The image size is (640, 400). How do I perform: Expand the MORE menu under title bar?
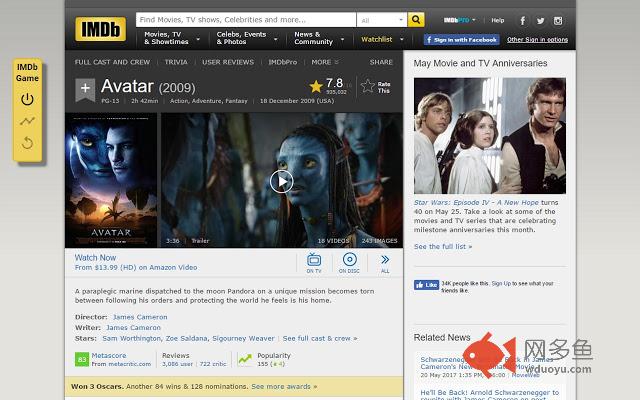(x=325, y=62)
